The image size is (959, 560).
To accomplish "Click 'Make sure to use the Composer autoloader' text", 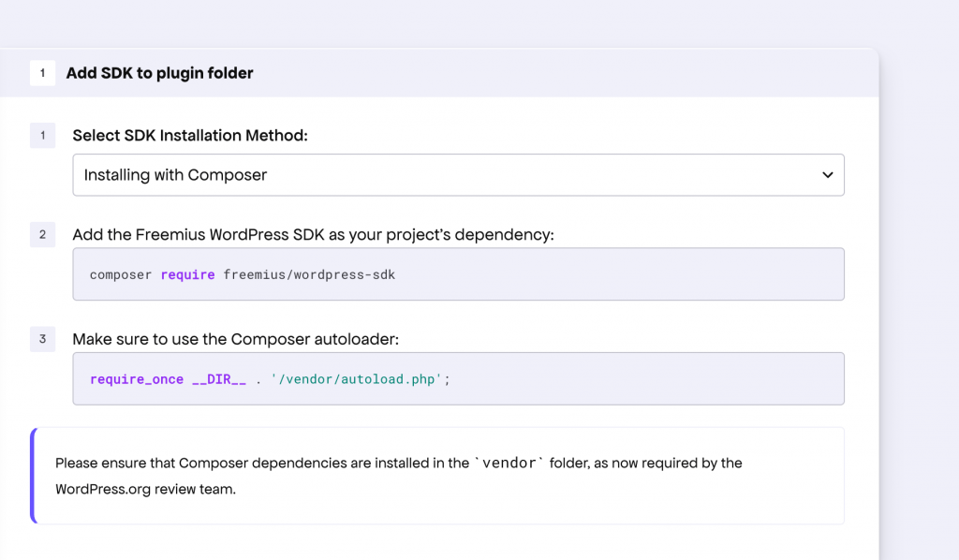I will point(235,339).
